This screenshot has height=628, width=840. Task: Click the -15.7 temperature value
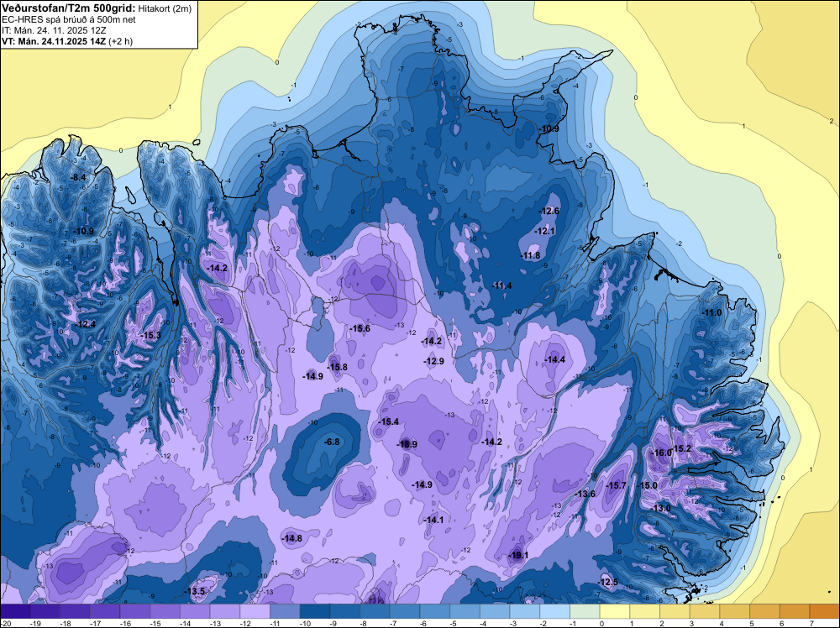[616, 485]
